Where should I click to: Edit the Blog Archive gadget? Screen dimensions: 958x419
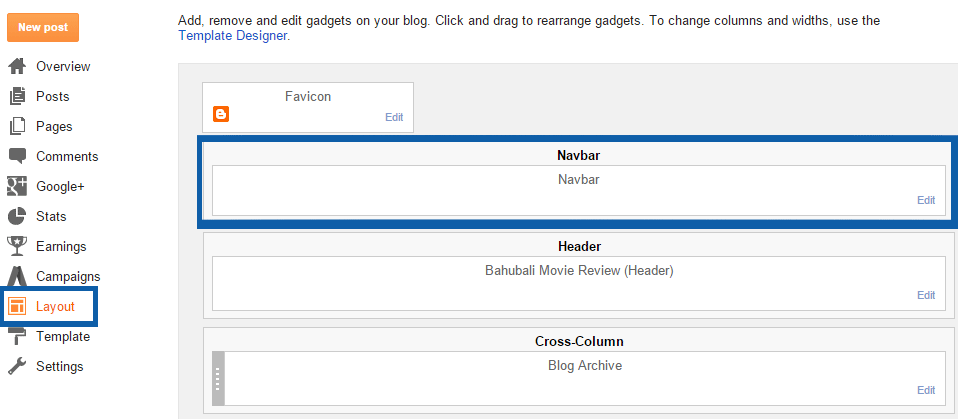[x=926, y=390]
